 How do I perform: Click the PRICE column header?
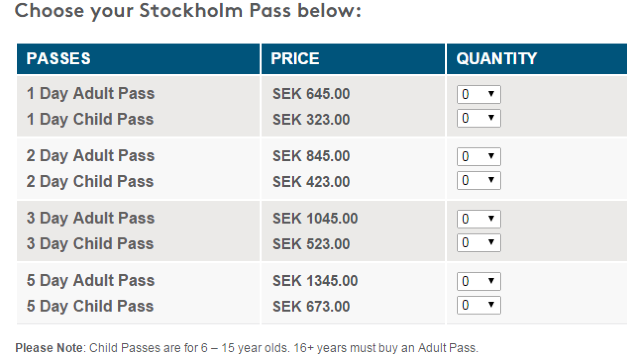[295, 58]
